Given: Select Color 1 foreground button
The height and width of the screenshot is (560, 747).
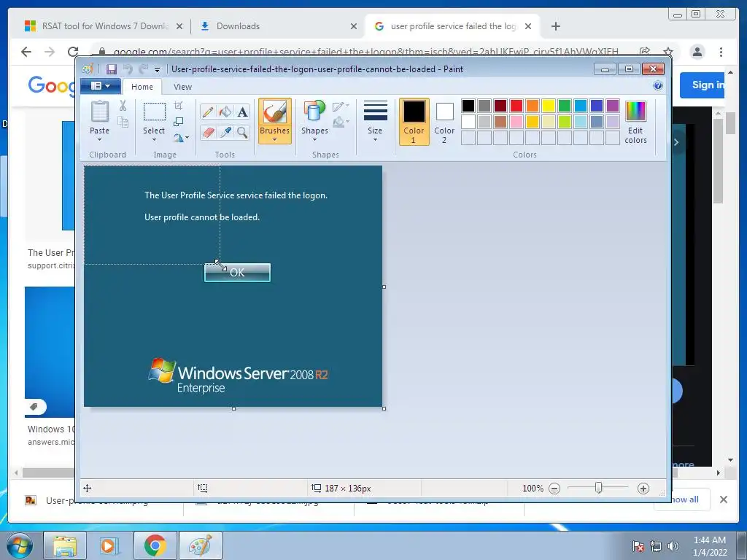Looking at the screenshot, I should pyautogui.click(x=414, y=122).
